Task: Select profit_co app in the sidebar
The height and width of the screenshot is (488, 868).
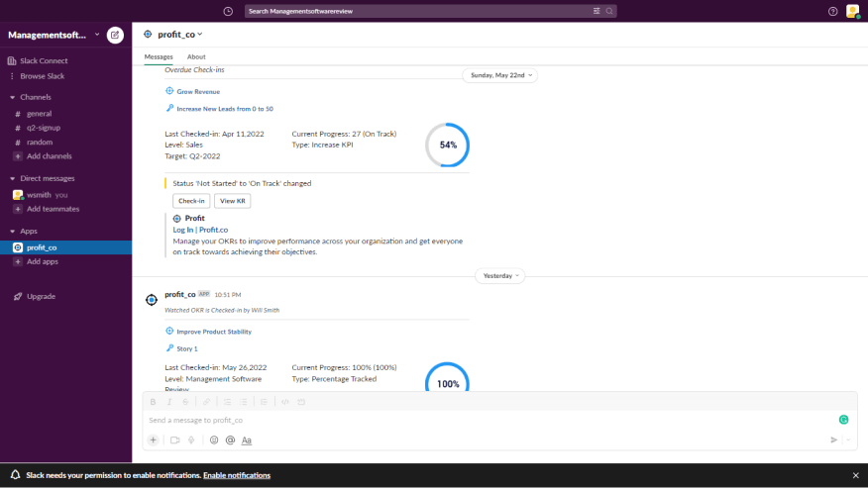Action: pos(65,247)
